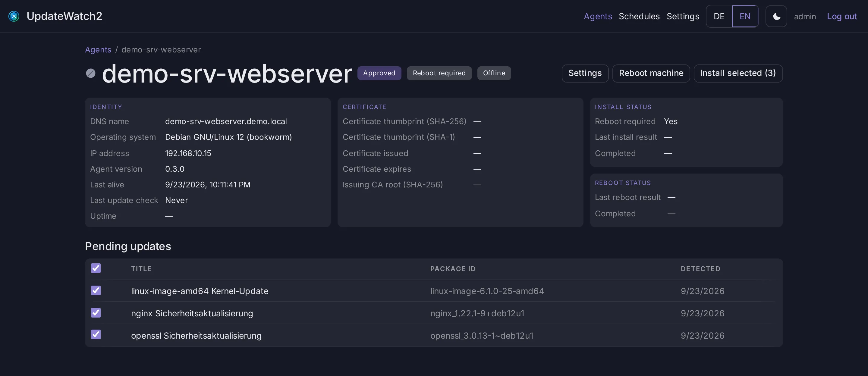Click breadcrumb text demo-srv-webserver
868x376 pixels.
click(161, 49)
